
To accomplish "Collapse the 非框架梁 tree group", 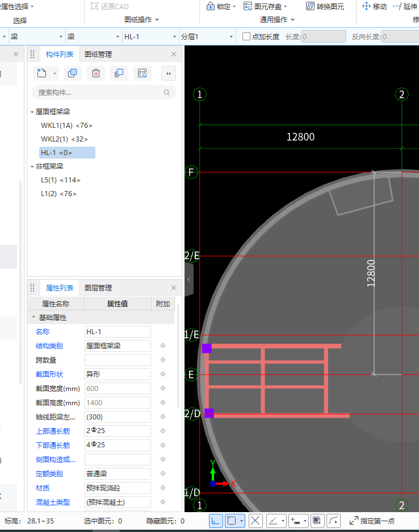I will [32, 167].
